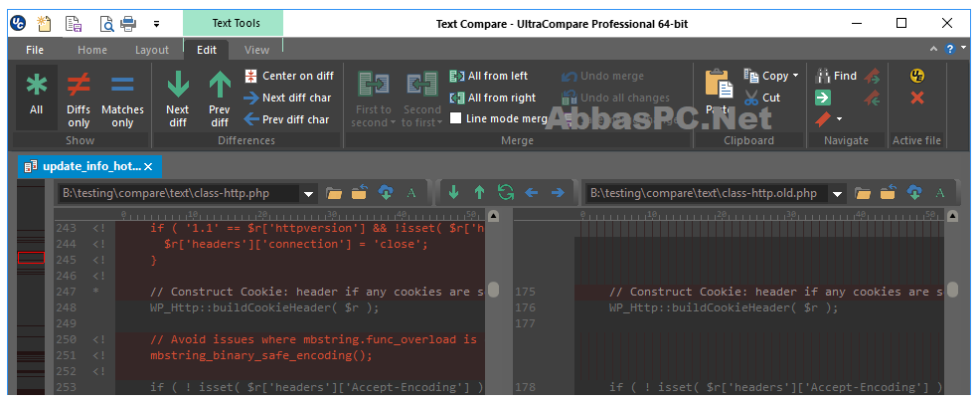
Task: Click the green down arrow in center toolbar
Action: tap(454, 193)
